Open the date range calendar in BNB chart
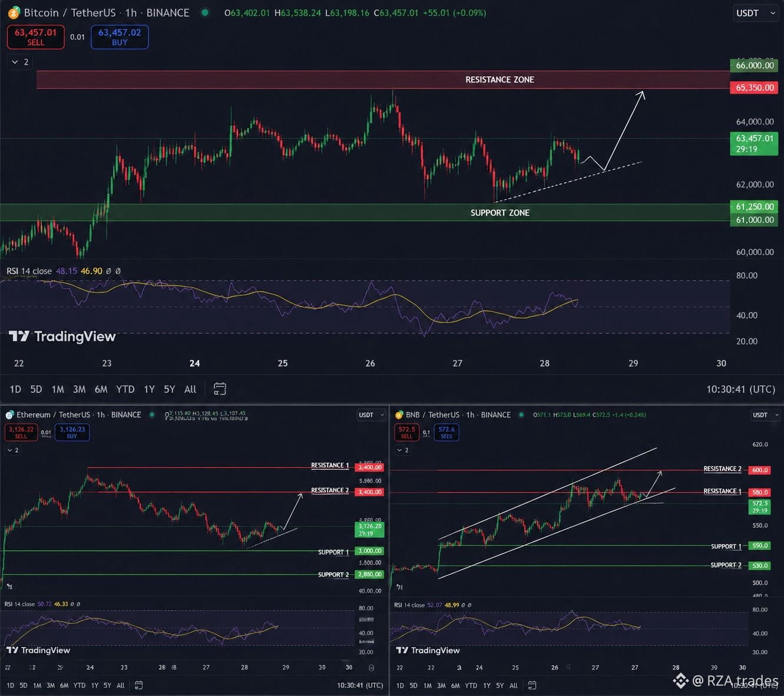This screenshot has height=696, width=784. tap(532, 685)
